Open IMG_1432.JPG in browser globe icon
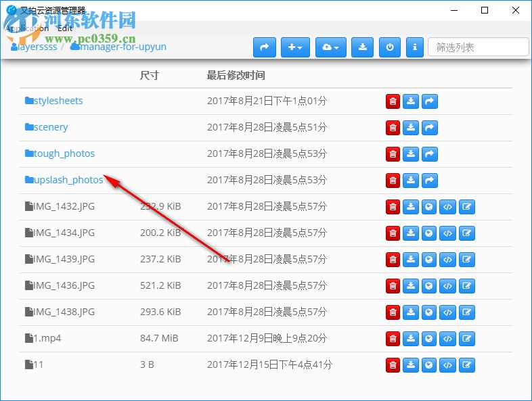This screenshot has width=532, height=401. click(x=429, y=207)
